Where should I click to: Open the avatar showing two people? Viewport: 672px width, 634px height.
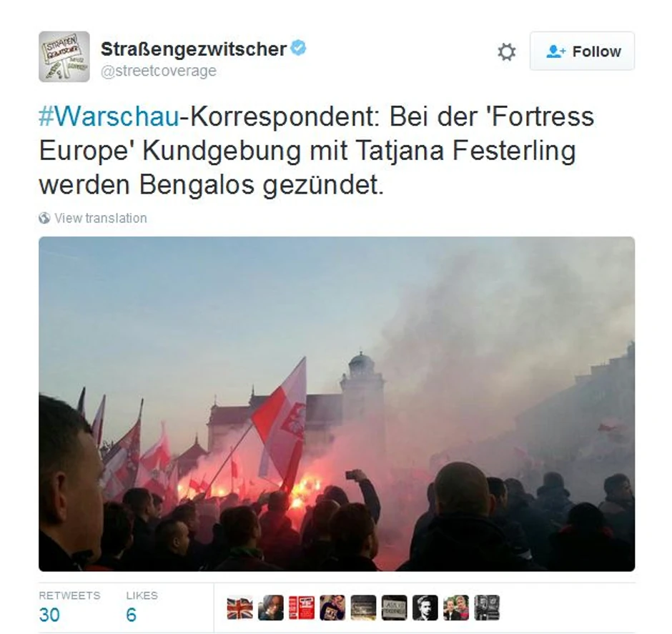point(456,608)
